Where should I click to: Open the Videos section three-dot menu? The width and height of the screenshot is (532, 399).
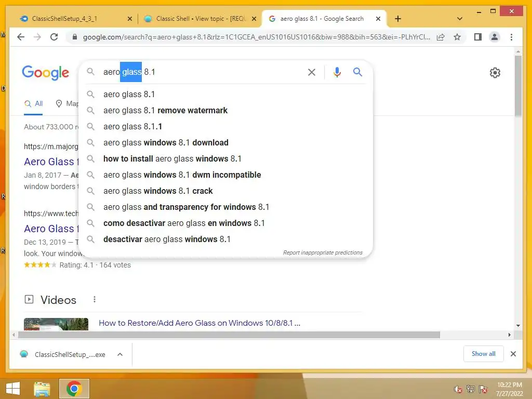click(95, 299)
